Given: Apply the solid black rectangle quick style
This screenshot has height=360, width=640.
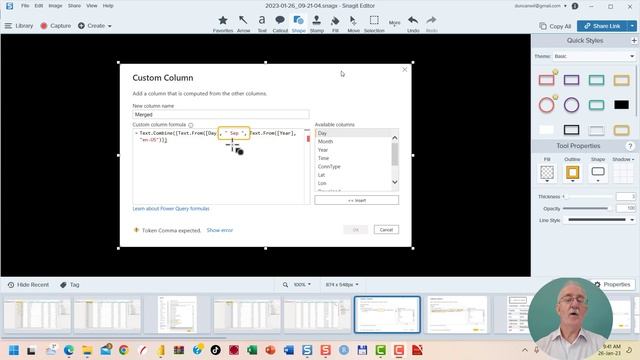Looking at the screenshot, I should coord(622,105).
